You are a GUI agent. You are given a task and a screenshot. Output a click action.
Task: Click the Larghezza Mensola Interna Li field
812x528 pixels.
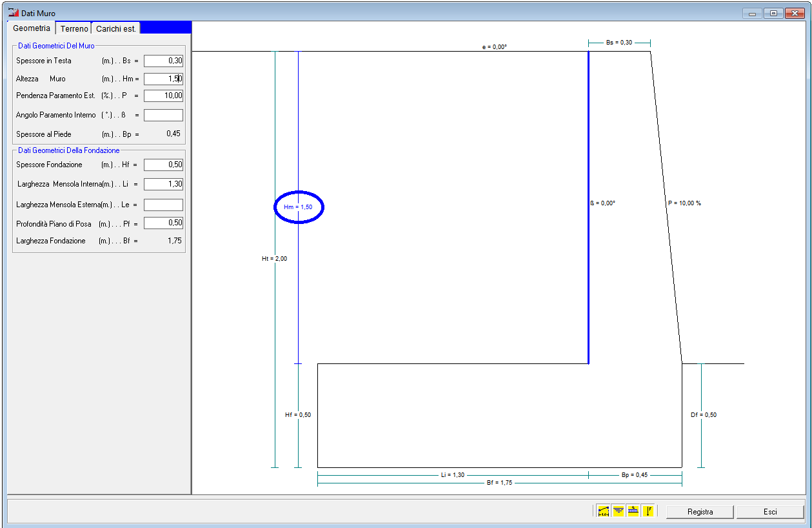tap(164, 184)
